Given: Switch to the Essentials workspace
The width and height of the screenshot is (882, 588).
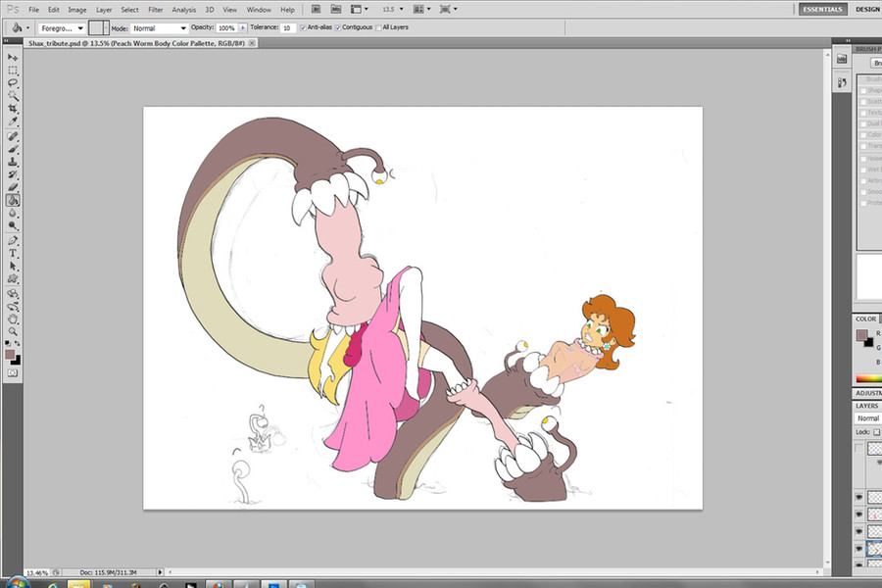Looking at the screenshot, I should pyautogui.click(x=823, y=9).
